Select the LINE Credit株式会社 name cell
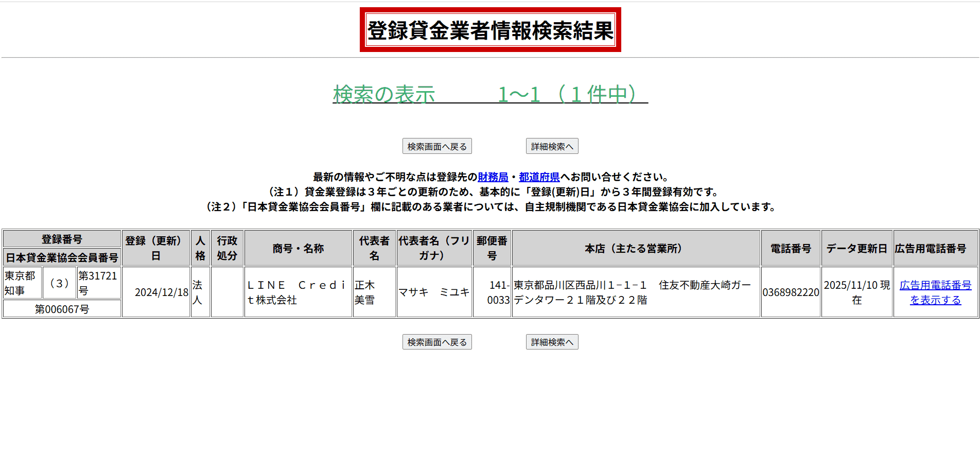The width and height of the screenshot is (980, 453). [x=297, y=292]
